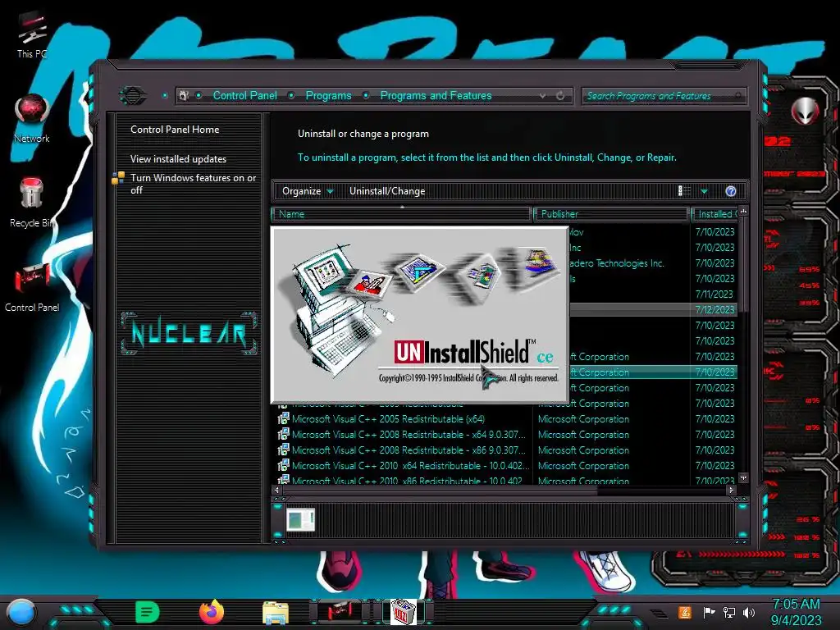The height and width of the screenshot is (630, 840).
Task: Click the Uninstall/Change button
Action: [387, 191]
